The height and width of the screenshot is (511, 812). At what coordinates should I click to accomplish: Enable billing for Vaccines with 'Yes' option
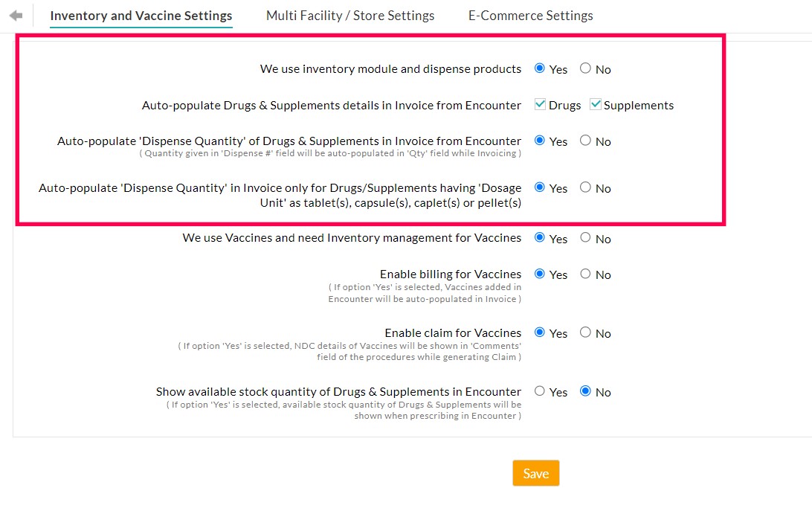point(540,274)
